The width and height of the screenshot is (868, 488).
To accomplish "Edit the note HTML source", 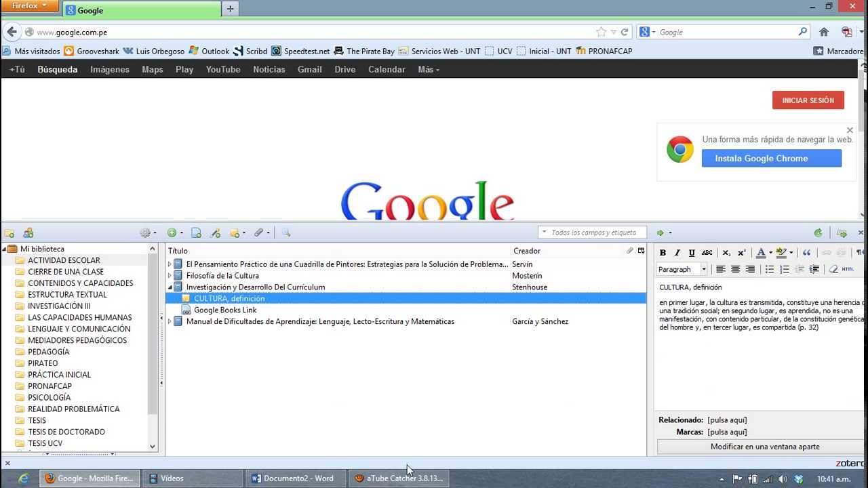I will tap(848, 269).
